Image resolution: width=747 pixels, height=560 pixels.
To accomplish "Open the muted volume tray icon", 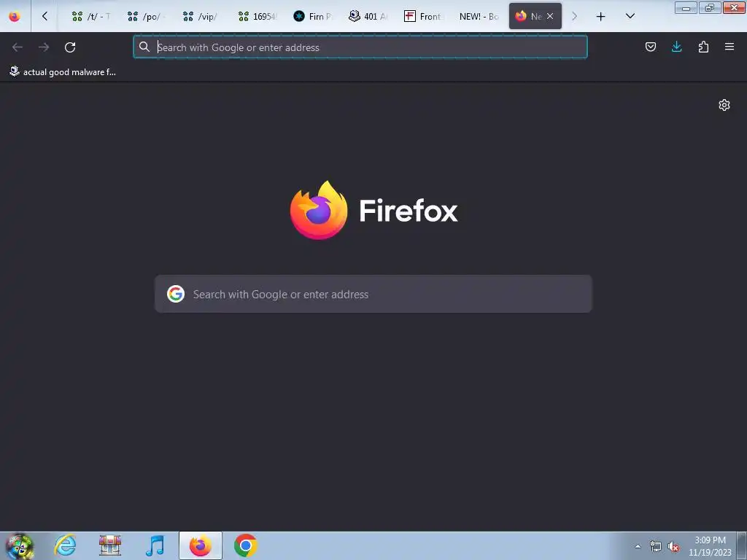I will [673, 546].
